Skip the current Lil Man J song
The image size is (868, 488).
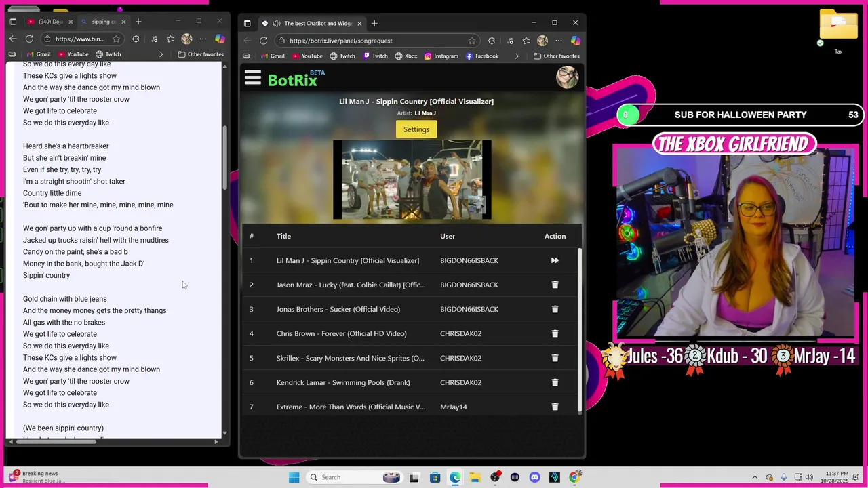pos(555,260)
